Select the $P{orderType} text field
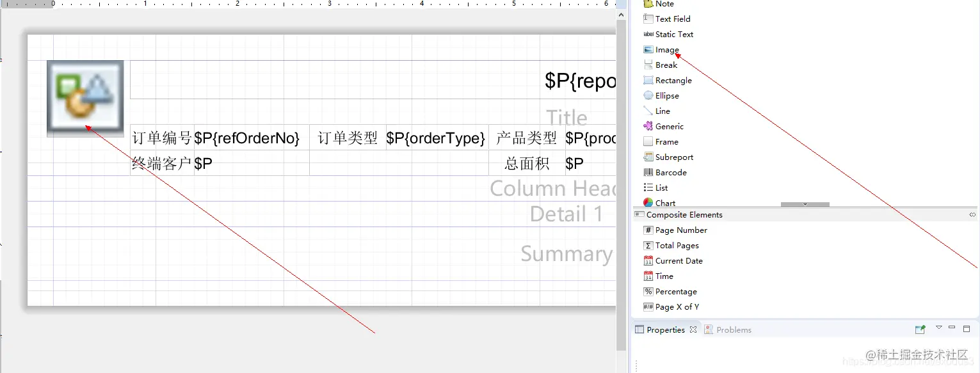The height and width of the screenshot is (373, 980). [437, 138]
